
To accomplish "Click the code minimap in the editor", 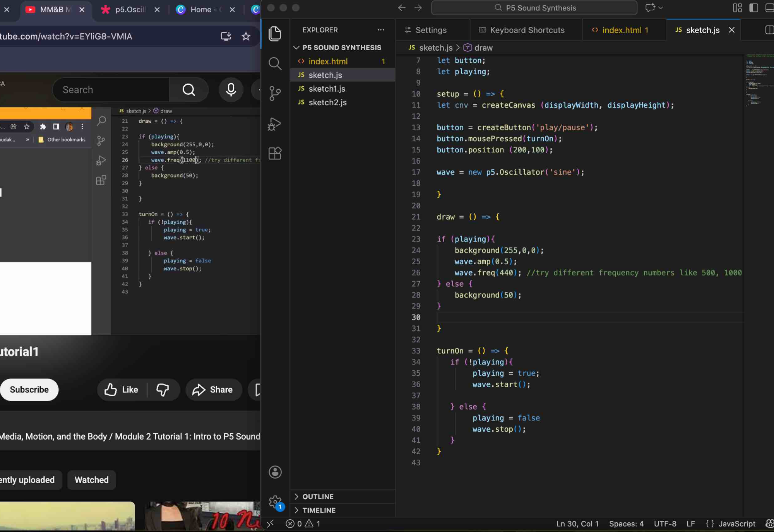I will pos(759,81).
